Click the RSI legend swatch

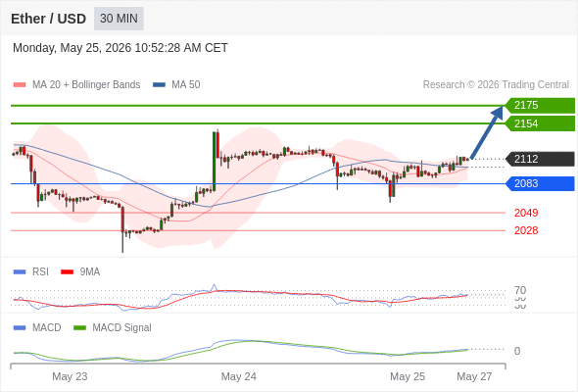click(20, 272)
